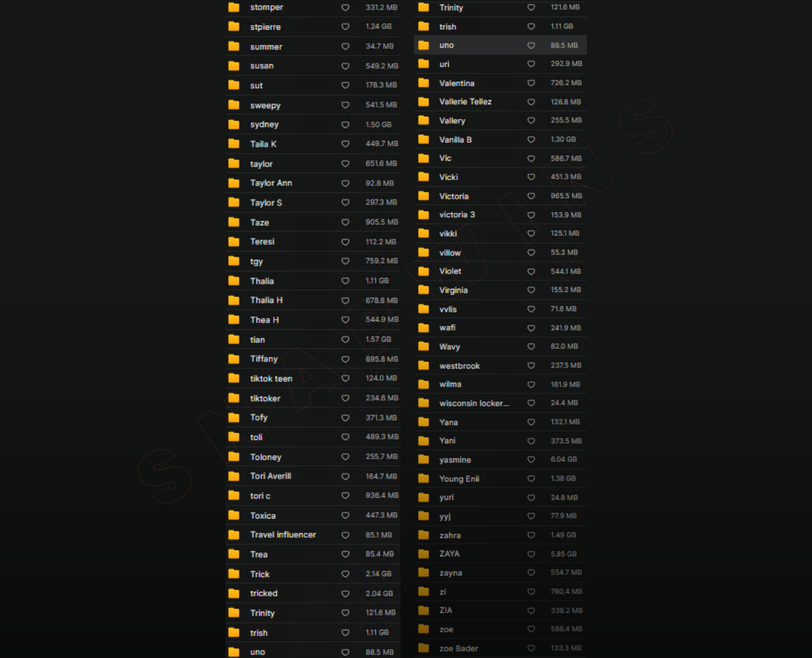Favorite the Virginia folder

point(531,290)
